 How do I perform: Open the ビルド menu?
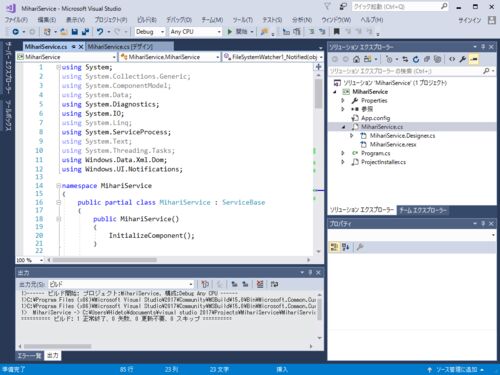(147, 20)
